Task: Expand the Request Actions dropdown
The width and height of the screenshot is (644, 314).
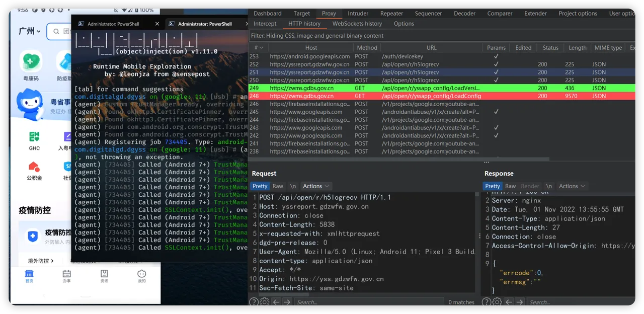Action: (x=316, y=186)
